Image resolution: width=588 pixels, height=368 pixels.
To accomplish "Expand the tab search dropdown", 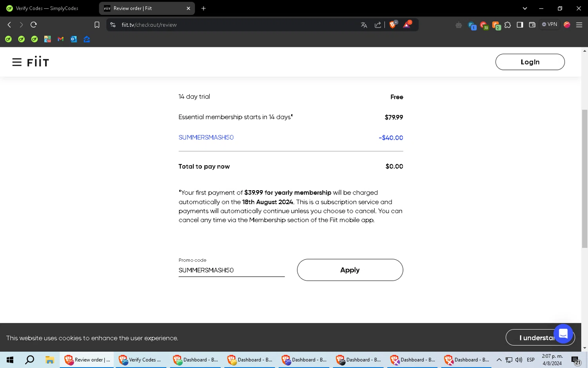I will pyautogui.click(x=524, y=8).
